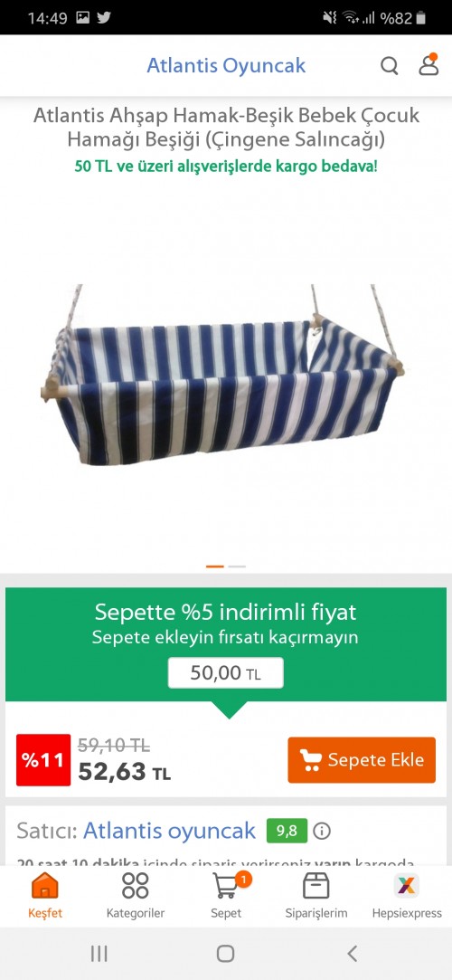This screenshot has width=452, height=980.
Task: Tap the 50,00 TL basket price box
Action: (x=225, y=673)
